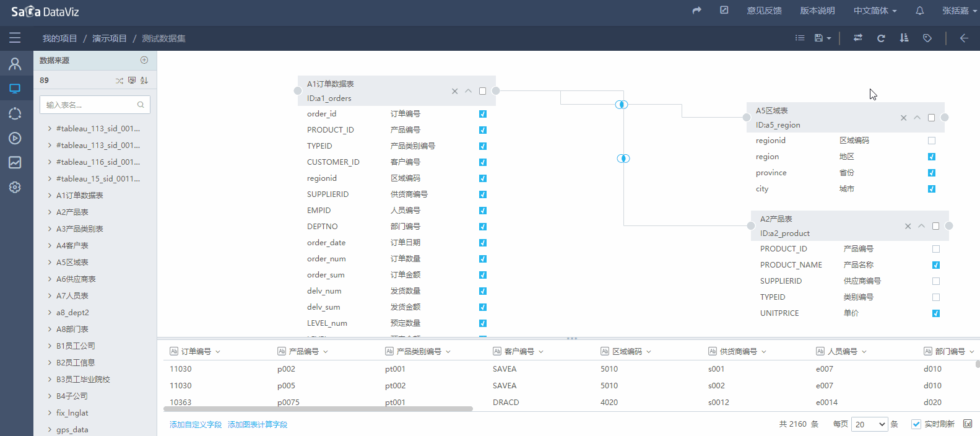Open 意见反馈 in the header
Image resolution: width=980 pixels, height=436 pixels.
point(764,11)
